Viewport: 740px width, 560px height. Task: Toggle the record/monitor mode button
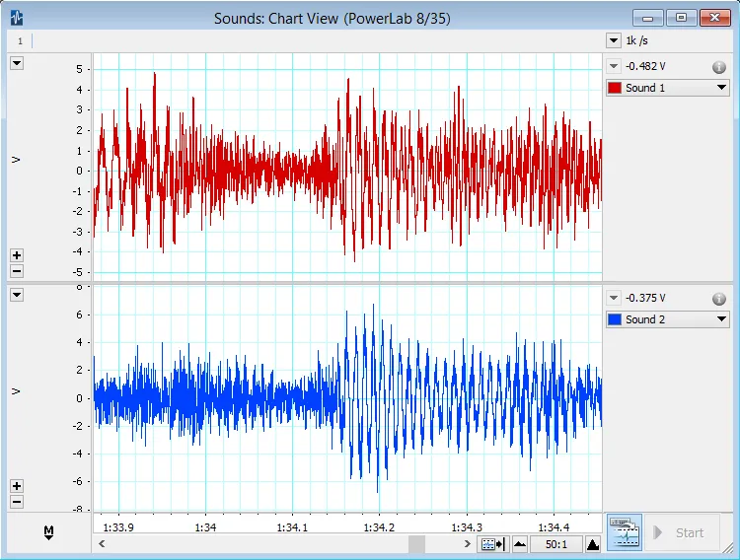point(624,532)
